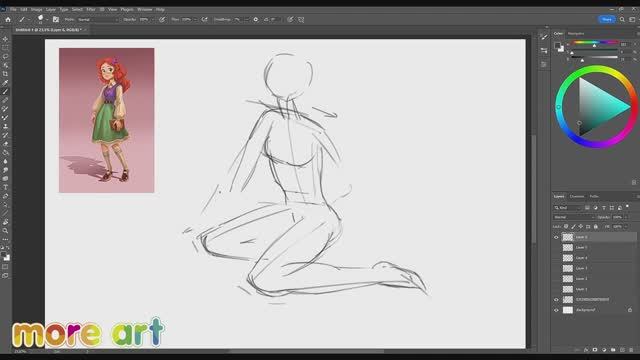This screenshot has width=640, height=360.
Task: Toggle pressure for size button
Action: pyautogui.click(x=290, y=19)
